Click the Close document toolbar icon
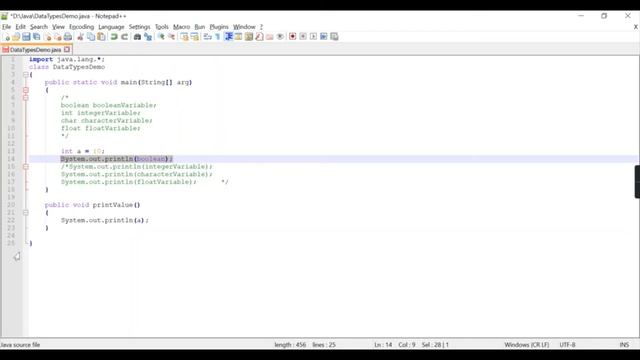The height and width of the screenshot is (360, 640). click(47, 37)
